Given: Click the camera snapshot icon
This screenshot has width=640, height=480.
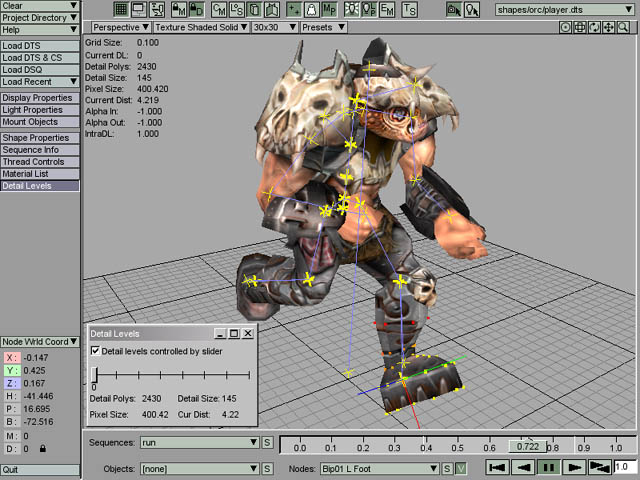Looking at the screenshot, I should (454, 9).
